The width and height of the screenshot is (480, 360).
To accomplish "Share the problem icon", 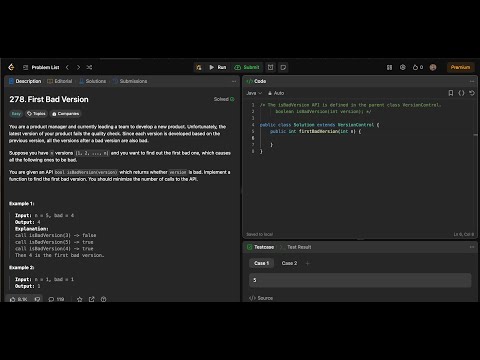I will point(92,299).
